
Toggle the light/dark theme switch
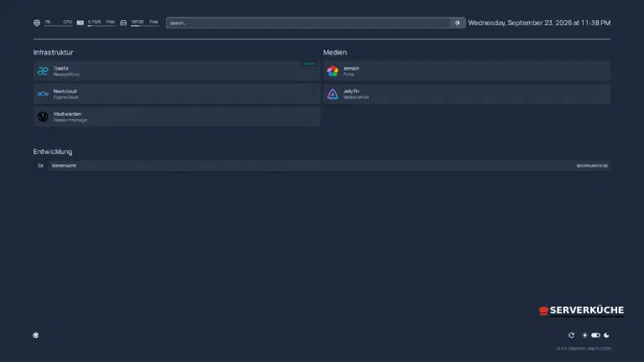[595, 335]
